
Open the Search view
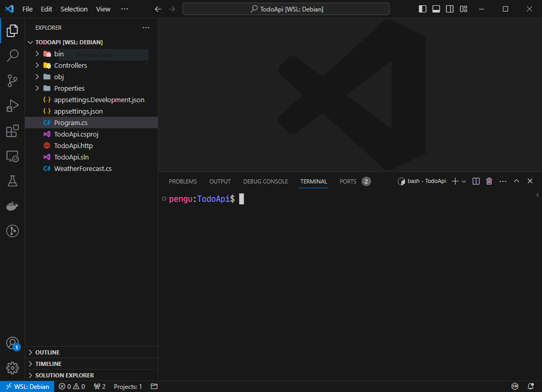pyautogui.click(x=13, y=56)
